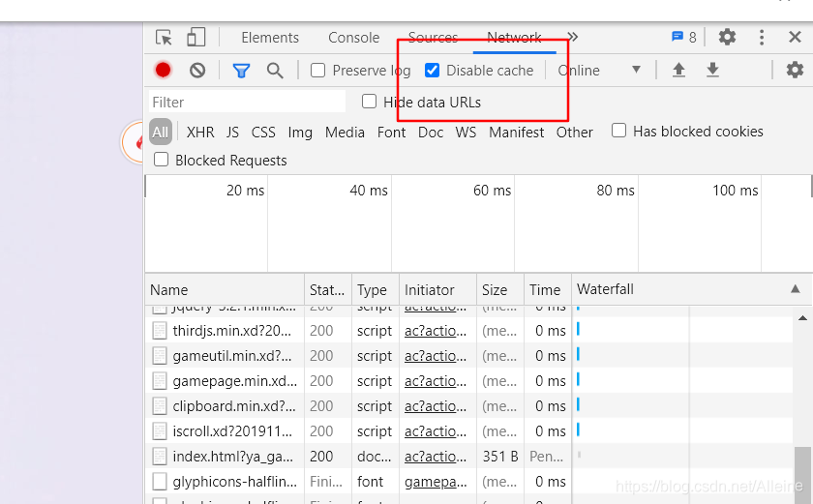Select gameutil.min.xd request row

[468, 356]
